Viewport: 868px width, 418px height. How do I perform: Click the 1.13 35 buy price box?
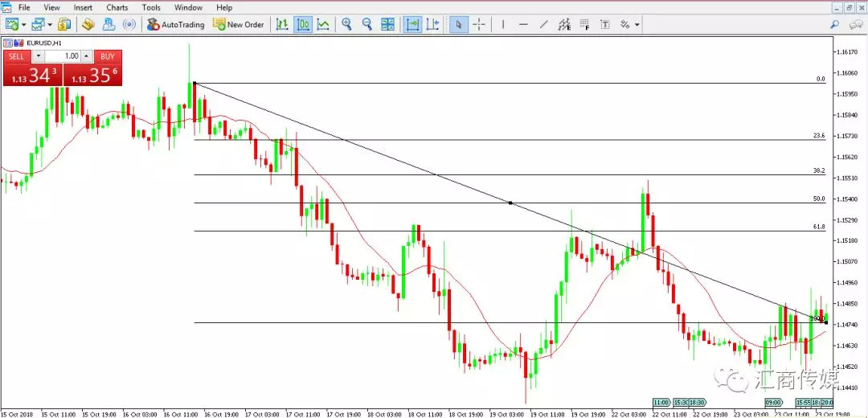[93, 75]
